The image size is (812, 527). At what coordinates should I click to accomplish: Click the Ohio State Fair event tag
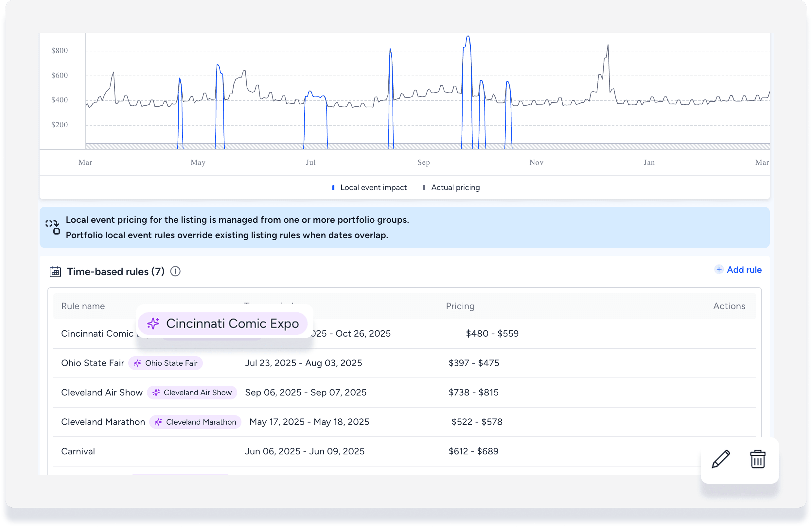click(x=166, y=363)
